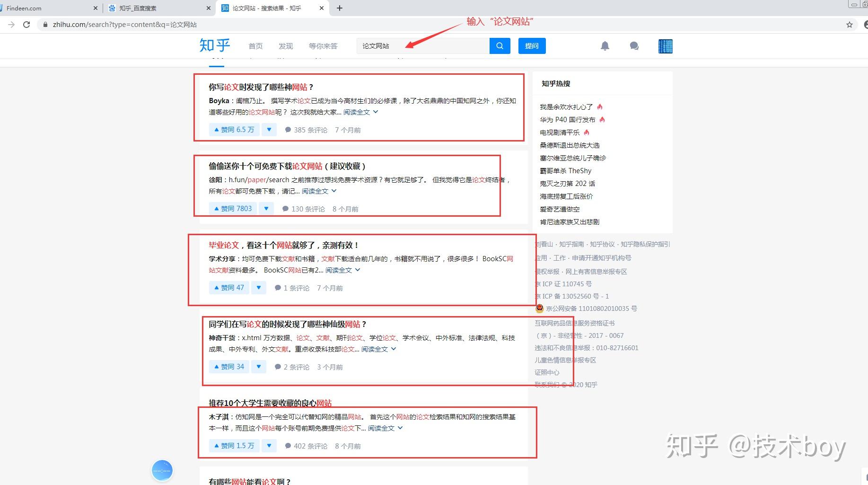The height and width of the screenshot is (485, 868).
Task: Open 385 条评论 comments
Action: [x=306, y=130]
